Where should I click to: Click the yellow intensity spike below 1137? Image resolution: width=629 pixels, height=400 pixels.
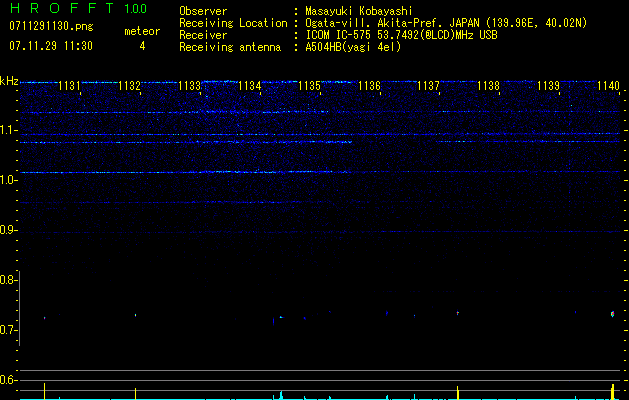tap(457, 391)
